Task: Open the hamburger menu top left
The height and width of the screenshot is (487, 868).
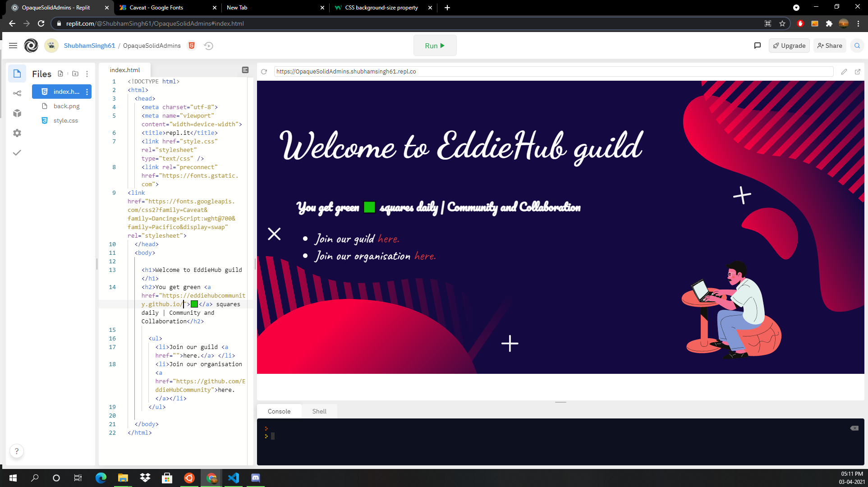Action: [x=13, y=46]
